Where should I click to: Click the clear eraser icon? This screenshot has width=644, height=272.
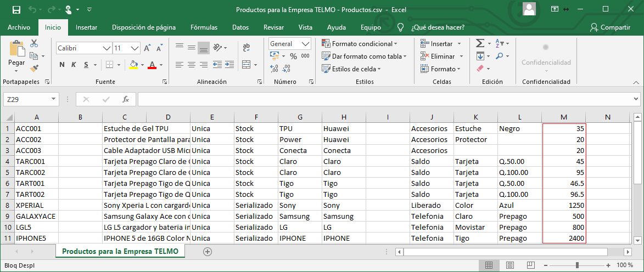click(480, 69)
